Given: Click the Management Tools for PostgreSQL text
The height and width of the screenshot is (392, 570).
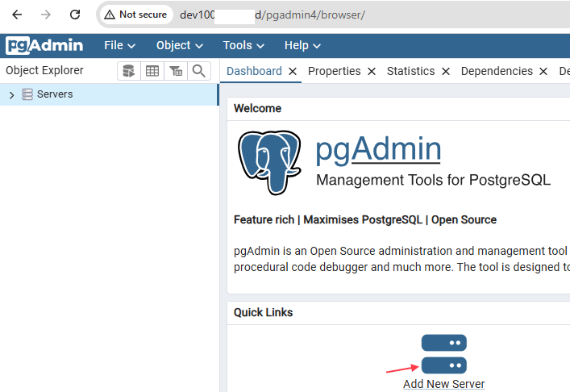Looking at the screenshot, I should [433, 180].
